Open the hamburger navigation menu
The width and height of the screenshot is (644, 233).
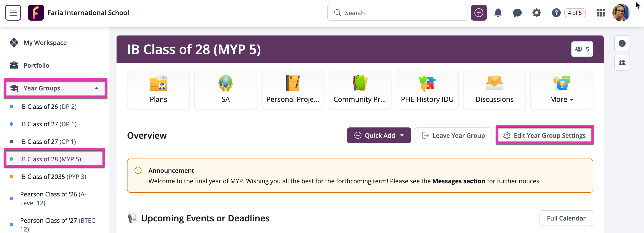coord(13,13)
